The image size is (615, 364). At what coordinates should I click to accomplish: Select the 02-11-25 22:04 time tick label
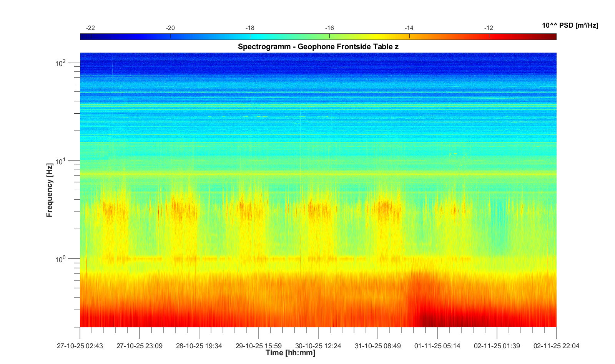click(556, 346)
